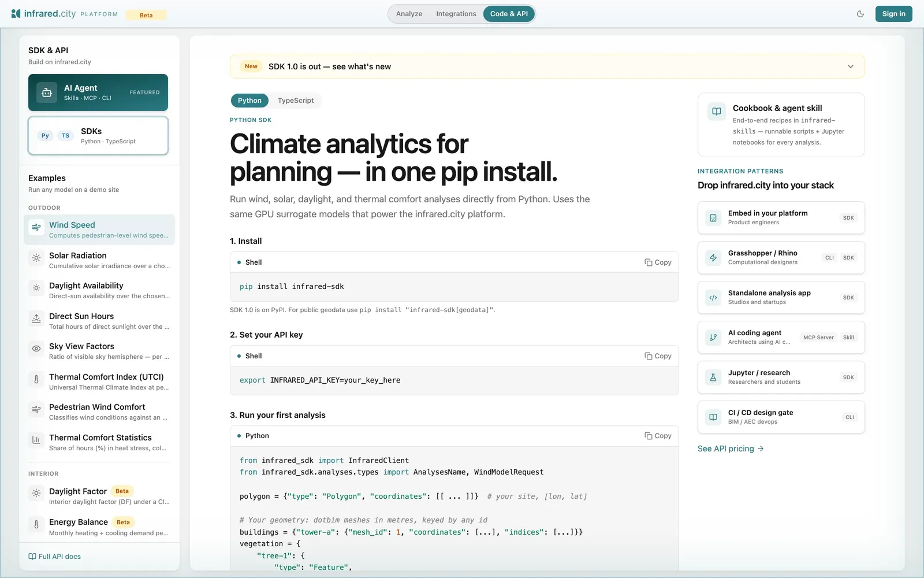Click the Beta badge beside PLATFORM
Image resolution: width=924 pixels, height=578 pixels.
point(146,15)
